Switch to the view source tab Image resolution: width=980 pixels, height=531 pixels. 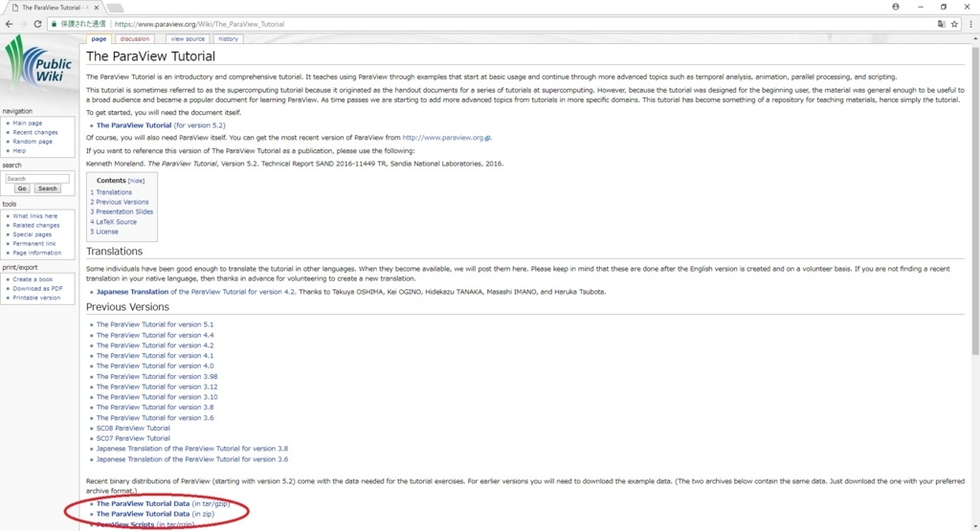[188, 38]
